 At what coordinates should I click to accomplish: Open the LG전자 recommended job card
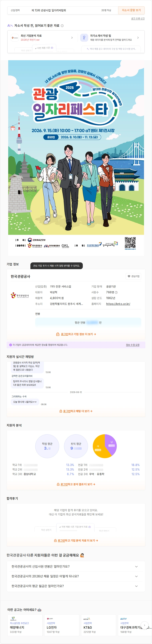click(x=62, y=625)
